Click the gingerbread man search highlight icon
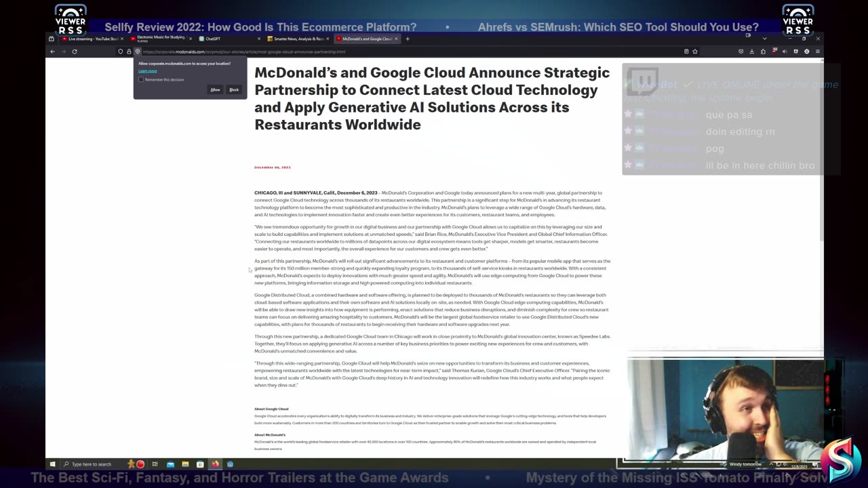 (x=131, y=464)
